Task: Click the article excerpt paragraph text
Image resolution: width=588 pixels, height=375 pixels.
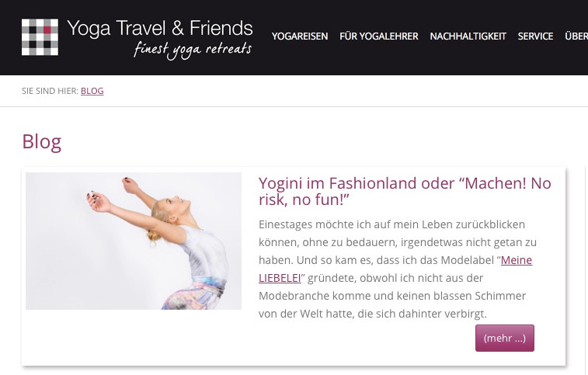Action: tap(398, 269)
